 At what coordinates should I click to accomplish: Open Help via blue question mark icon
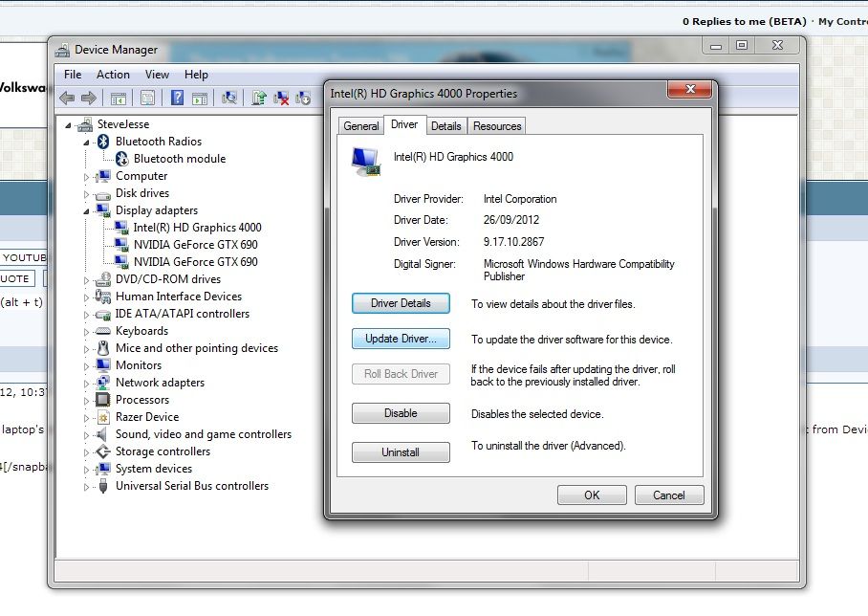tap(177, 98)
